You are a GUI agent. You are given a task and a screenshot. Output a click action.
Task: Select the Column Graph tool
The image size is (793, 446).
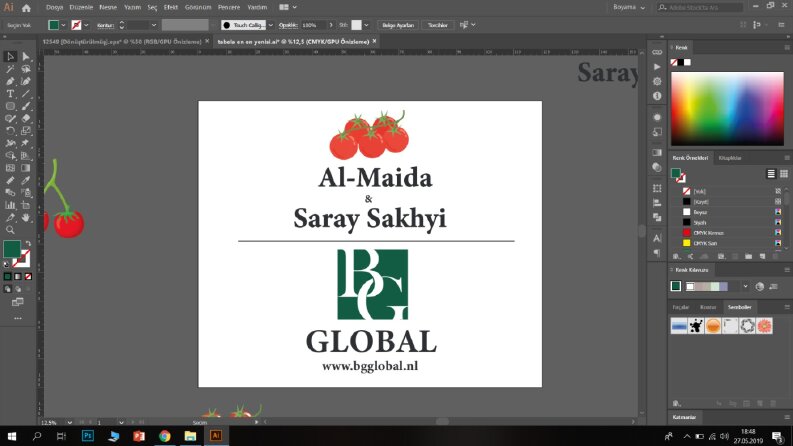coord(10,205)
